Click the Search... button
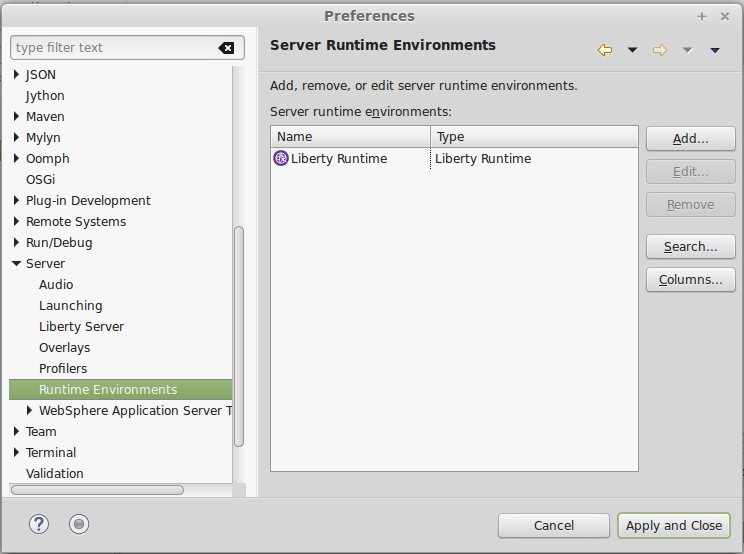This screenshot has width=744, height=554. [x=690, y=247]
